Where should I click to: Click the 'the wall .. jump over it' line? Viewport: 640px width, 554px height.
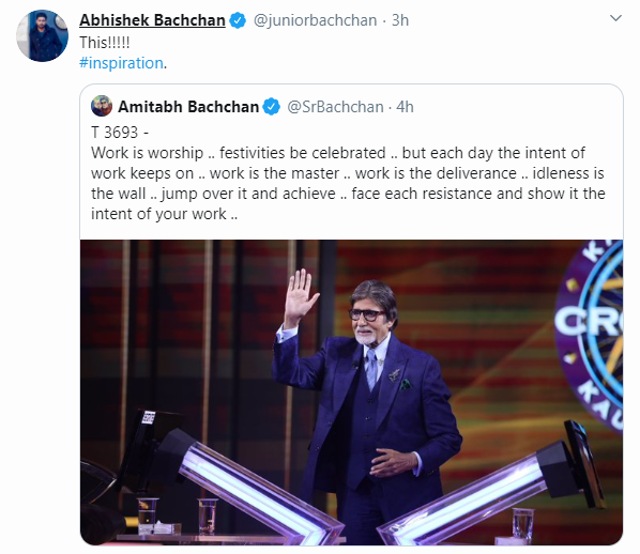click(x=348, y=194)
